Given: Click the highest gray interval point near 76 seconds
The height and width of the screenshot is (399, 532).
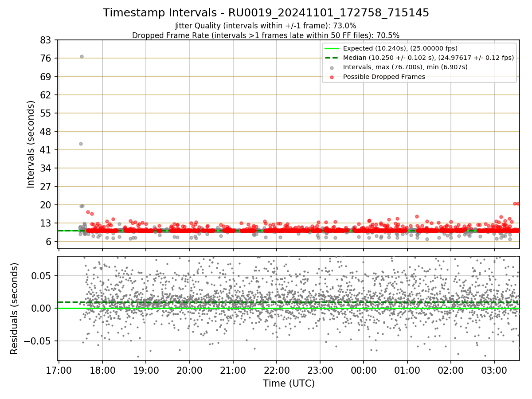Looking at the screenshot, I should [82, 56].
